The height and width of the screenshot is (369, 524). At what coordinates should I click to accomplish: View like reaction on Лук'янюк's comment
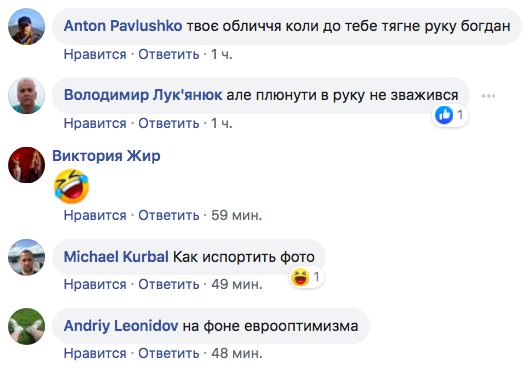coord(449,115)
